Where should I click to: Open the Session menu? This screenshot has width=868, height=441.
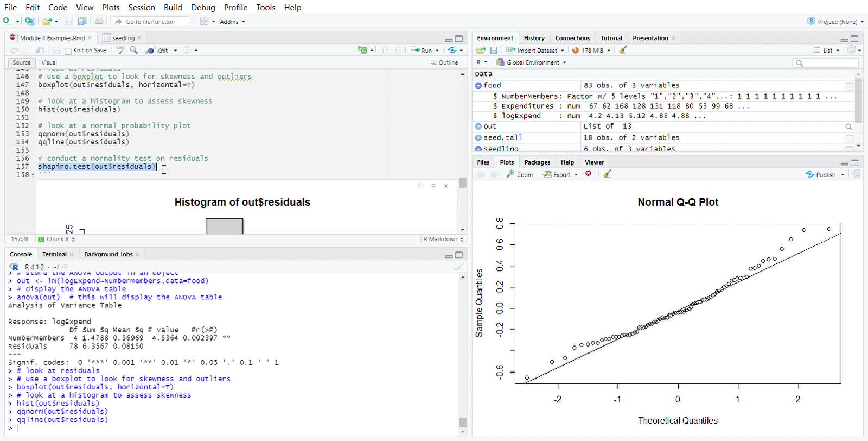click(142, 7)
